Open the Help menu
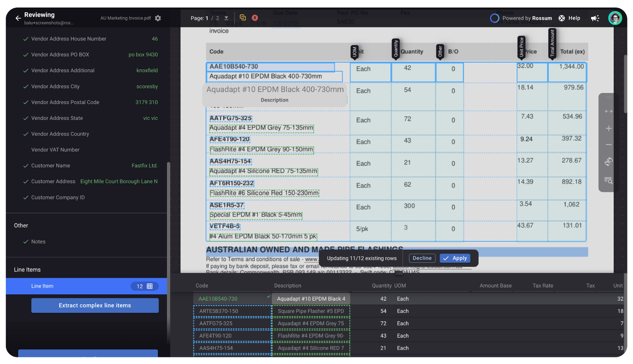 point(570,18)
